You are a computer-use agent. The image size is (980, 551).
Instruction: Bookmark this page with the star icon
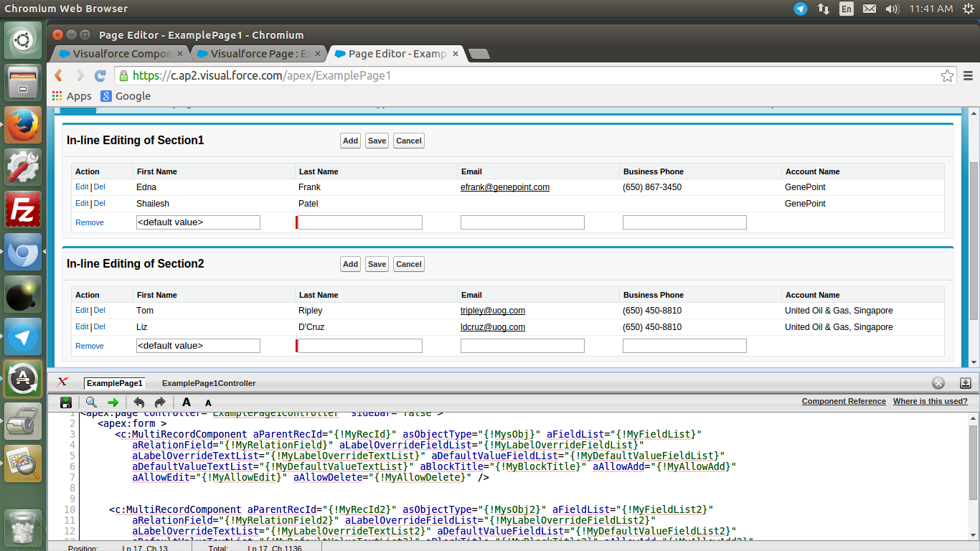pyautogui.click(x=947, y=75)
